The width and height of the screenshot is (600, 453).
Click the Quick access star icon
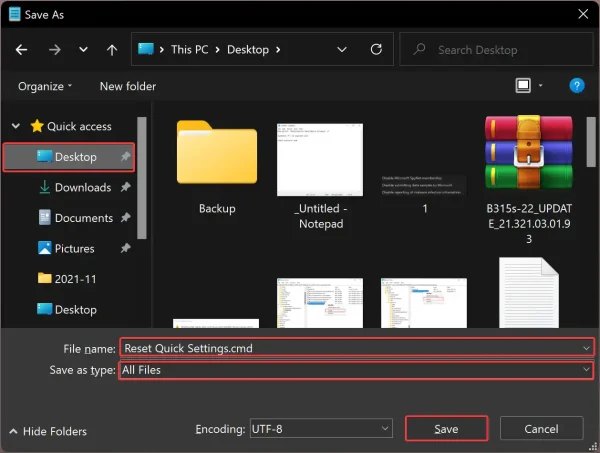(x=37, y=126)
